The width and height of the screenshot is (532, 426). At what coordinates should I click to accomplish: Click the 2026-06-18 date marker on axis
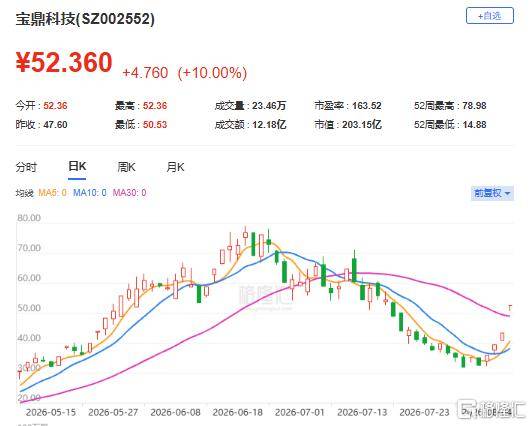click(x=238, y=412)
